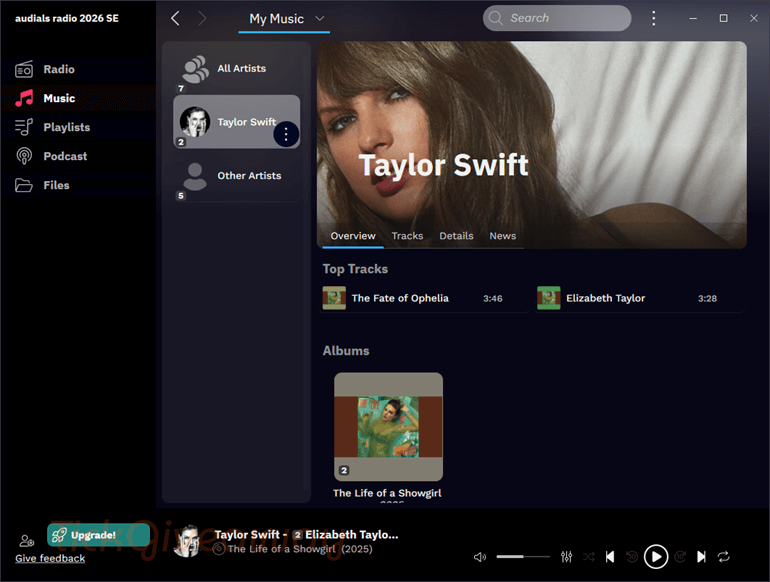Open Playlists icon in sidebar
Viewport: 770px width, 582px height.
point(24,127)
